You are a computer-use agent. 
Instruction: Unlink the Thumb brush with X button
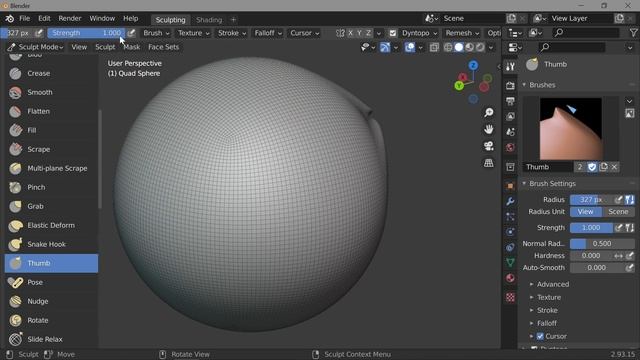(x=614, y=167)
